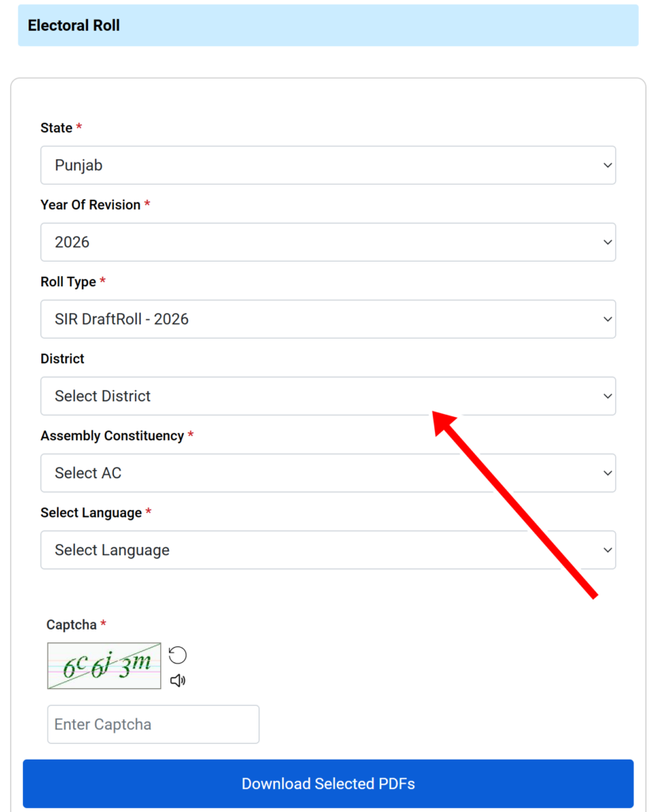
Task: Open the Year Of Revision dropdown showing 2026
Action: 328,242
